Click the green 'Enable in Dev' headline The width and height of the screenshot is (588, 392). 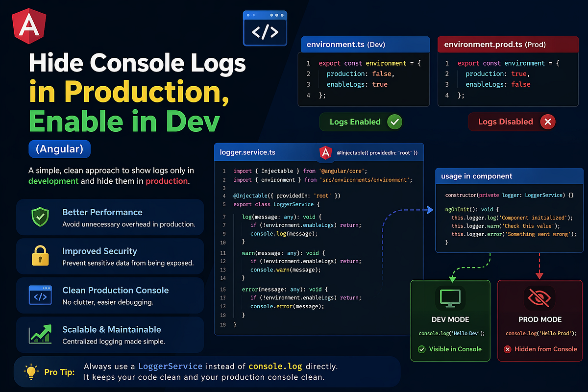123,121
